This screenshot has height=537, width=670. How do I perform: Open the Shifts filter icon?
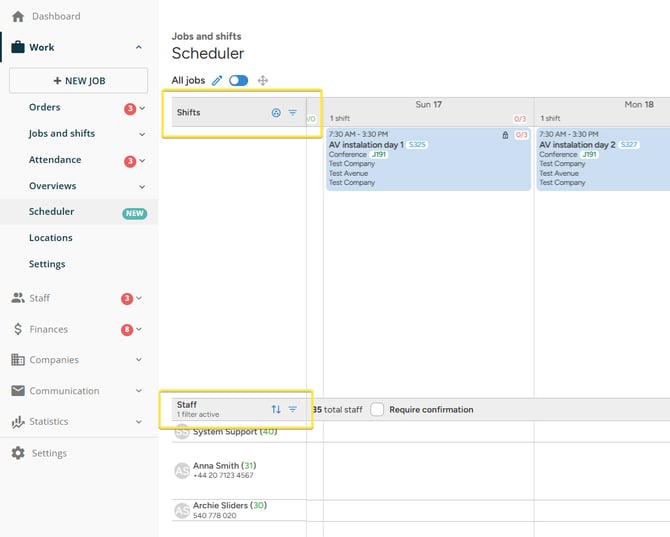tap(293, 113)
